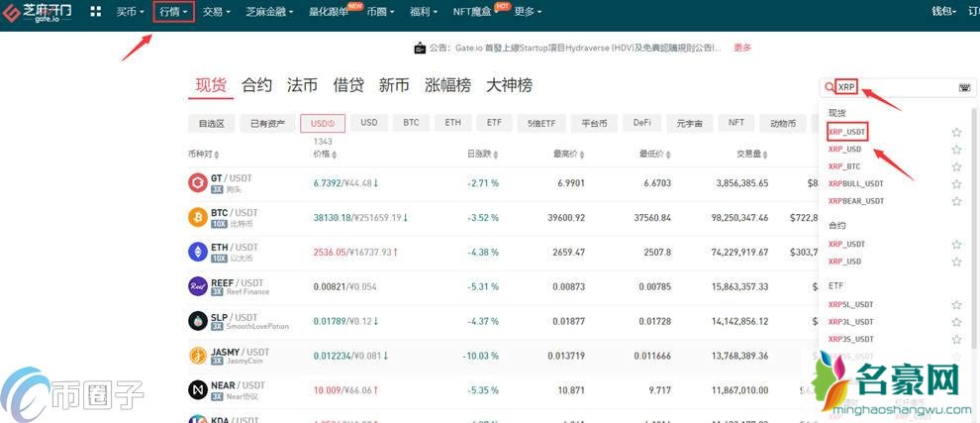This screenshot has height=423, width=980.
Task: Switch to the 涨幅榜 tab
Action: (448, 85)
